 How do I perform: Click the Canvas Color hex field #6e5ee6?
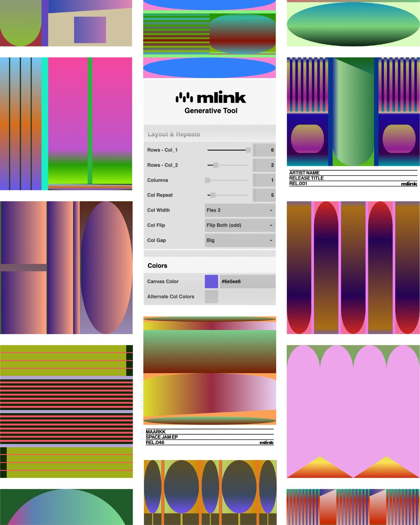click(x=248, y=282)
